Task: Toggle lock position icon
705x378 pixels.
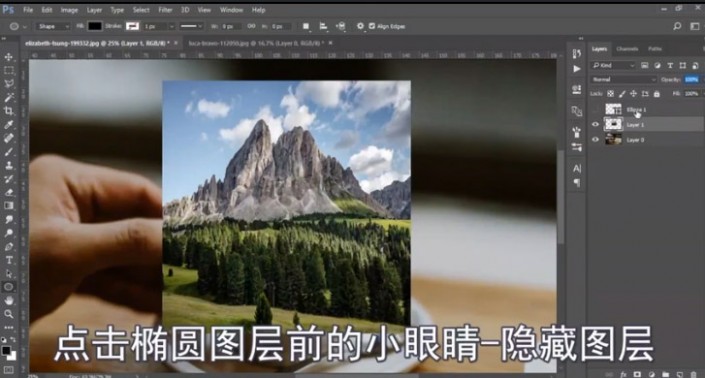Action: 634,93
